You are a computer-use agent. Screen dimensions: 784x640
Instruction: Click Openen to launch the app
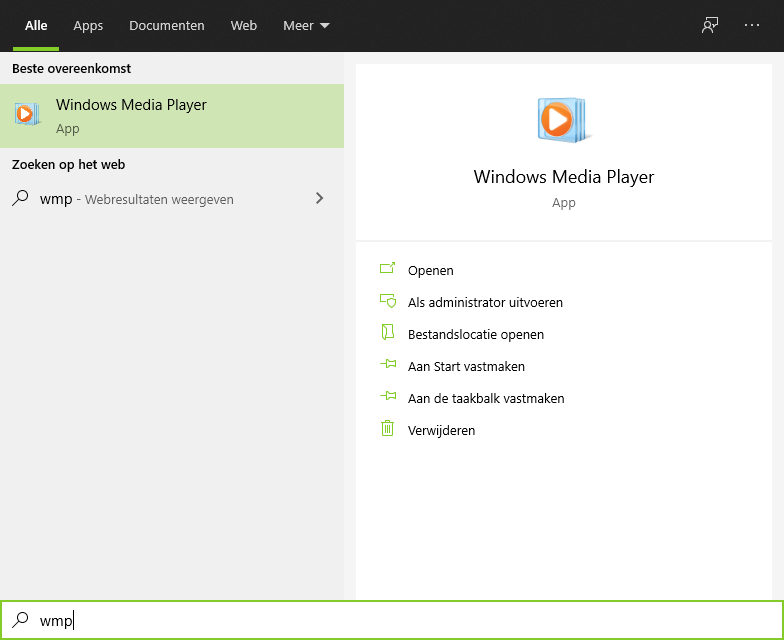[430, 270]
